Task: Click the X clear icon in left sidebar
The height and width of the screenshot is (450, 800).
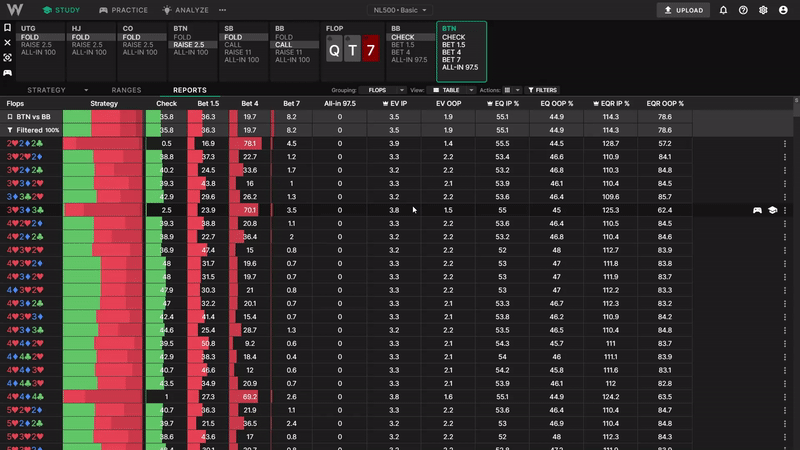Action: coord(7,43)
